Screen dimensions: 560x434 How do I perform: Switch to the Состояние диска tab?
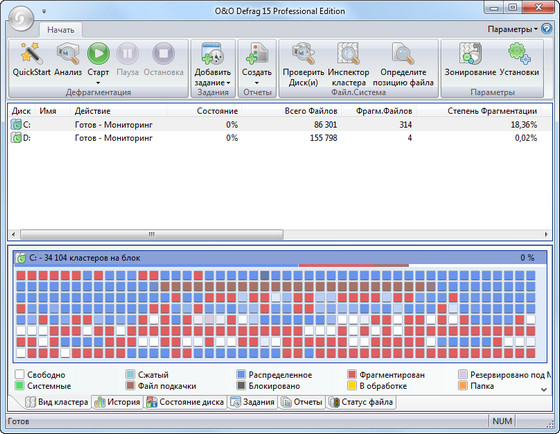(x=185, y=402)
